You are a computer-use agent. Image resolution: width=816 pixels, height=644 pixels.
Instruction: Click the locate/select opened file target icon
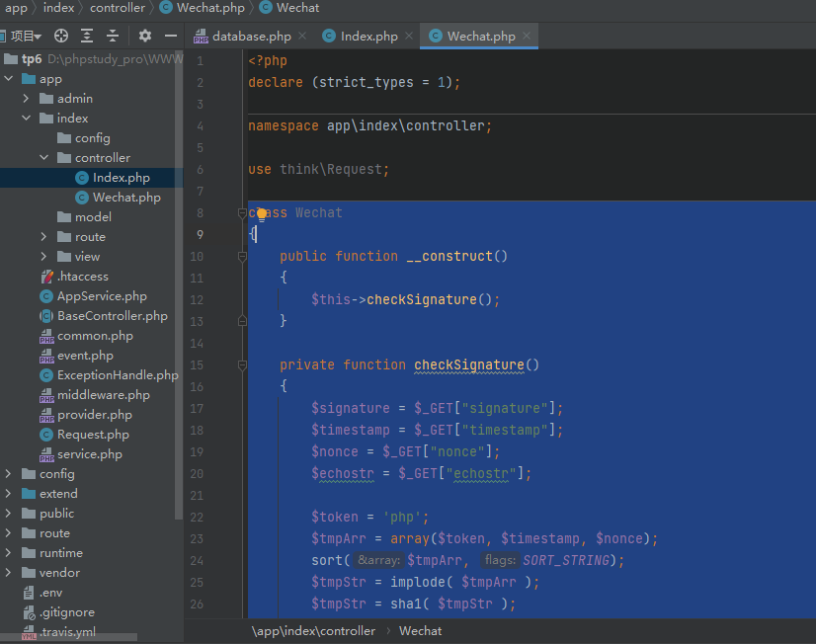click(61, 36)
